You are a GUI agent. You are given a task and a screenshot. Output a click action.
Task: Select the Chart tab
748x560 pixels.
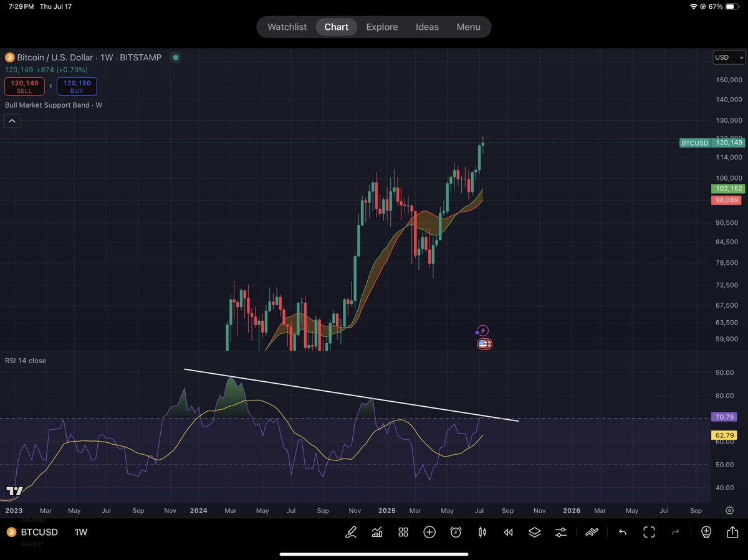coord(336,27)
